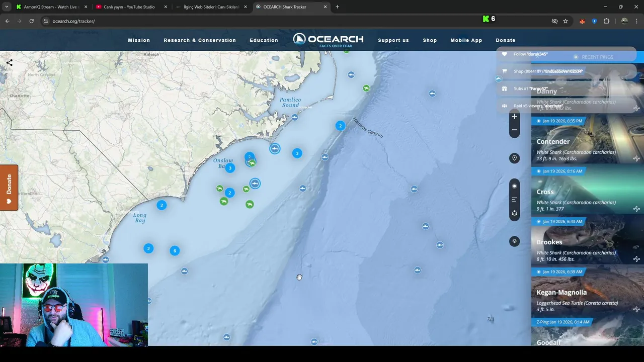The image size is (644, 362).
Task: Click the Jan 19 2026, 6:35 PM label
Action: tap(559, 121)
